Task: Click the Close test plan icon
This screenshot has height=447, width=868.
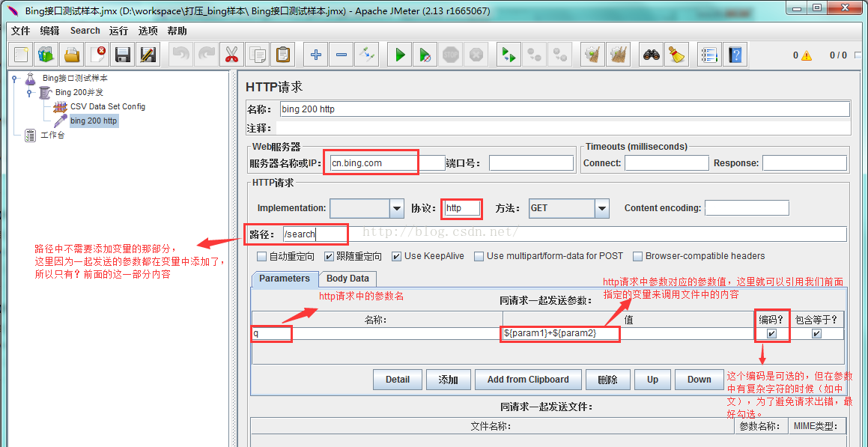Action: tap(97, 54)
